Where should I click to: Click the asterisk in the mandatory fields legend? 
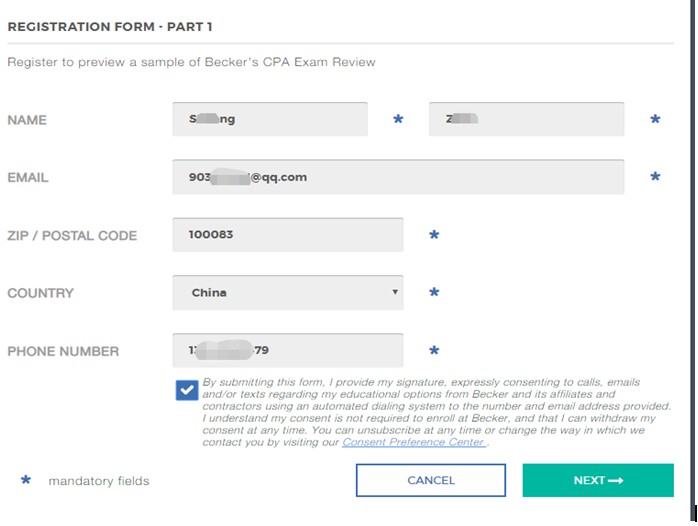click(x=26, y=481)
